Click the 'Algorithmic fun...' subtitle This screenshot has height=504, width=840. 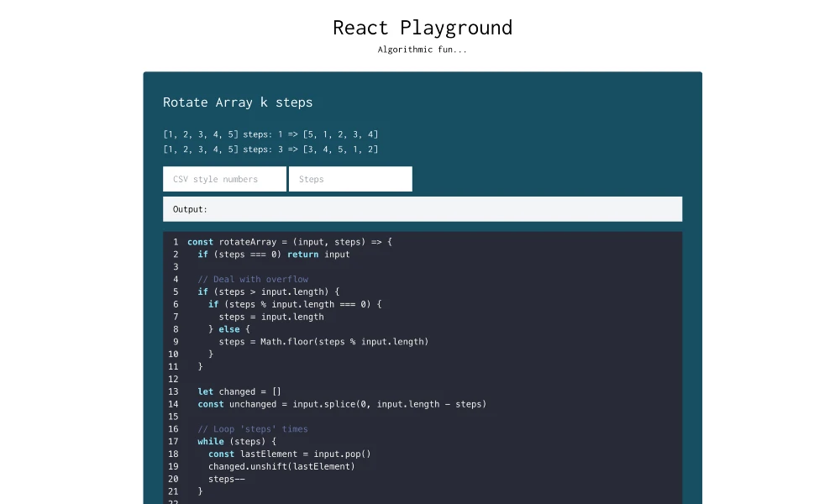click(x=423, y=50)
